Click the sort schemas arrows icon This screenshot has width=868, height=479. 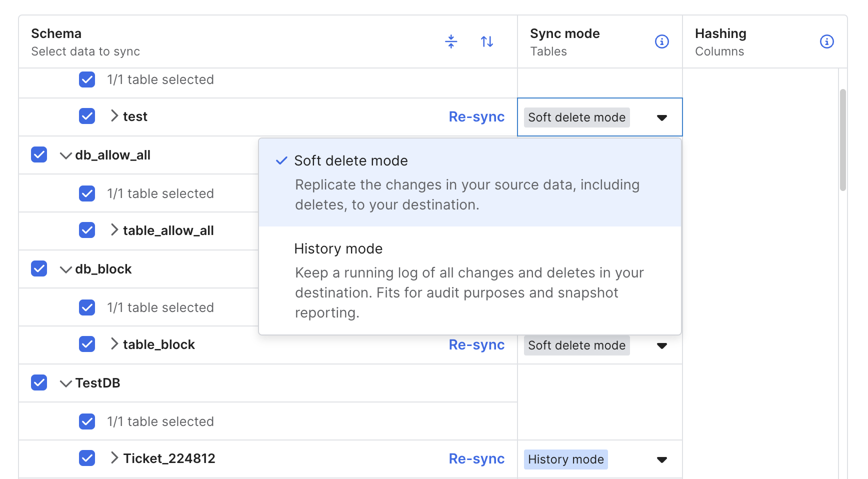point(487,41)
